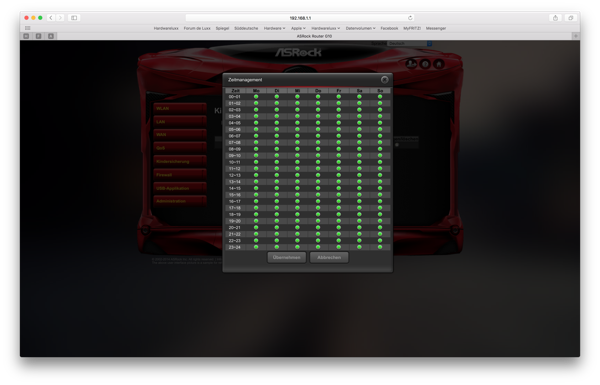This screenshot has height=385, width=600.
Task: Click the 14-15 time row label
Action: (235, 188)
